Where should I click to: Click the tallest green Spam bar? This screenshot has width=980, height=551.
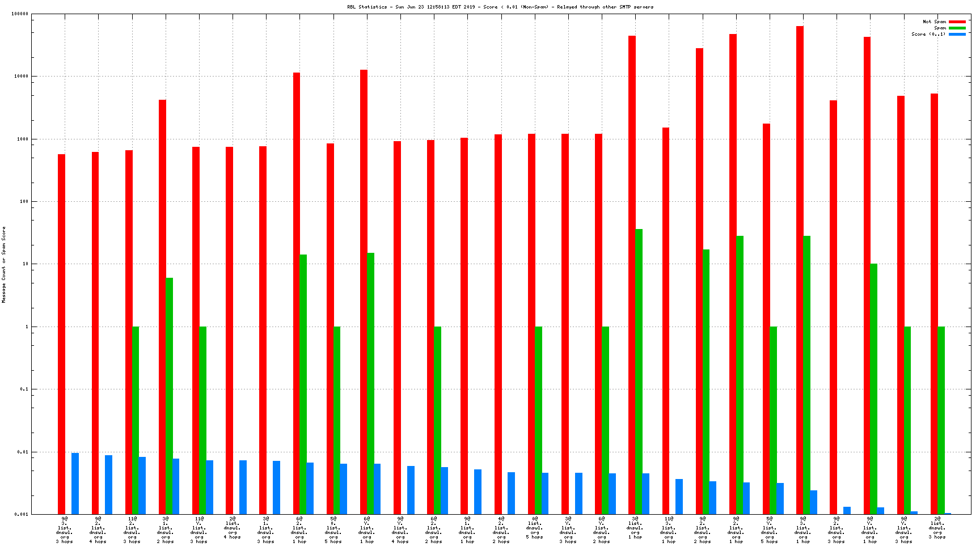639,371
